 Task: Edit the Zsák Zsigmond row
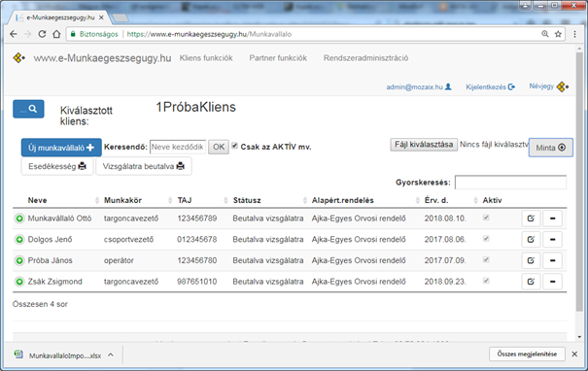pyautogui.click(x=531, y=282)
